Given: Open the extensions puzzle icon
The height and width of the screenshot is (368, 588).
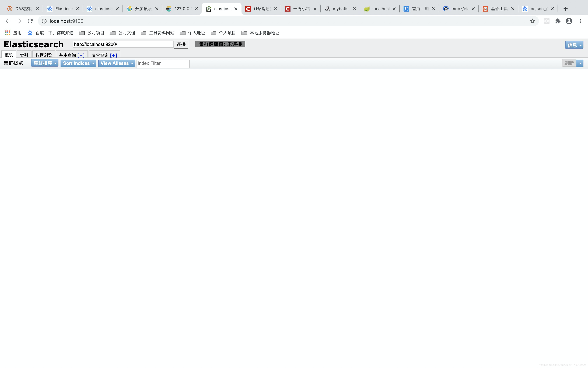Looking at the screenshot, I should click(x=558, y=21).
